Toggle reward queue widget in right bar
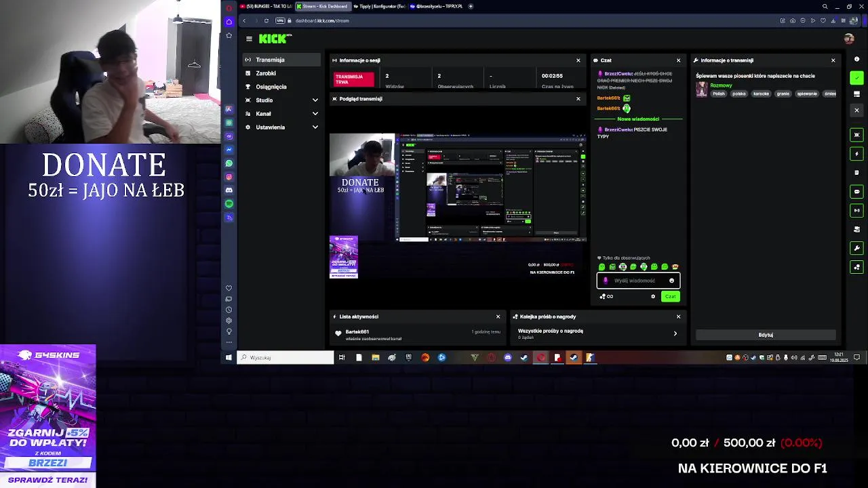This screenshot has width=868, height=488. 856,267
